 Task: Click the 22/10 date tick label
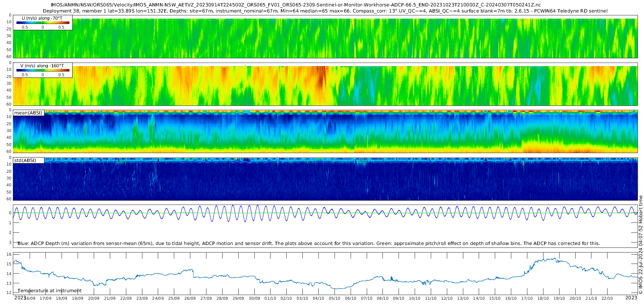(607, 298)
